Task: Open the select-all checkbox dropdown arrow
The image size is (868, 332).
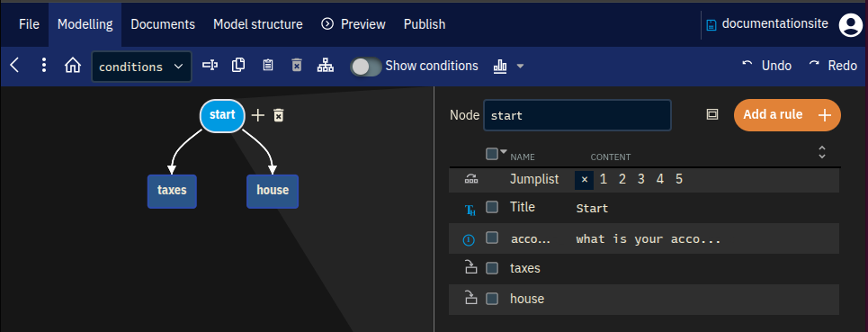Action: pos(503,151)
